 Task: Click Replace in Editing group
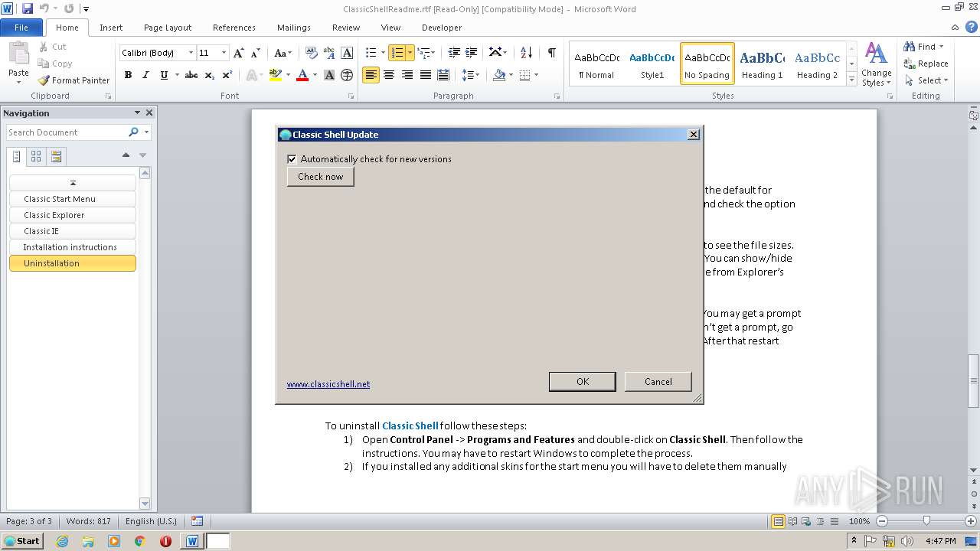pyautogui.click(x=926, y=64)
